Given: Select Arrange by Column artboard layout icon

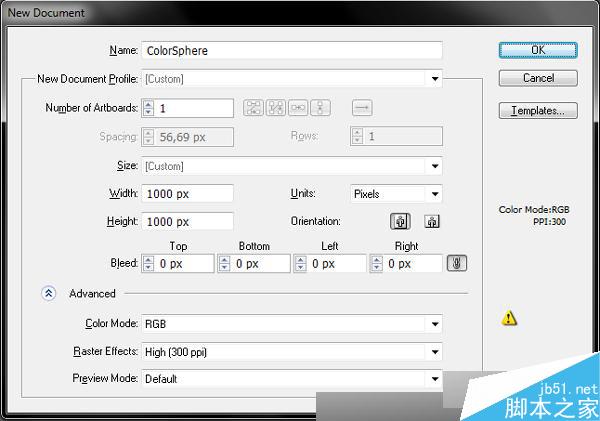Looking at the screenshot, I should click(x=320, y=108).
